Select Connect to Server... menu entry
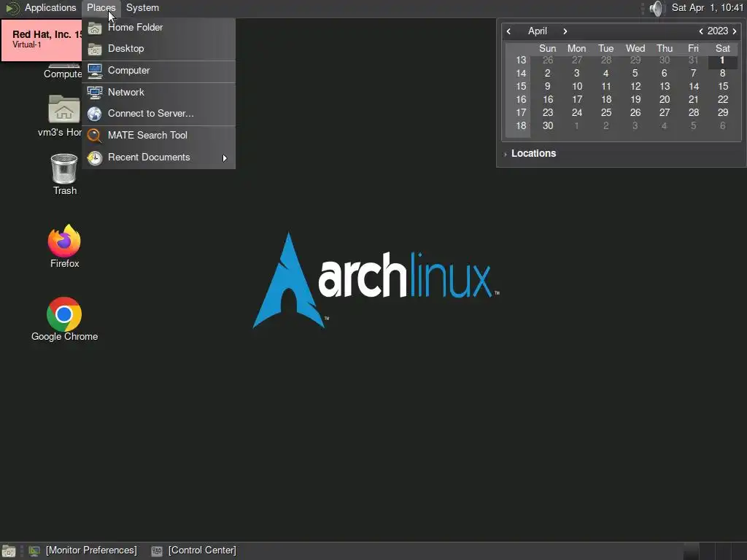The height and width of the screenshot is (560, 747). coord(158,113)
